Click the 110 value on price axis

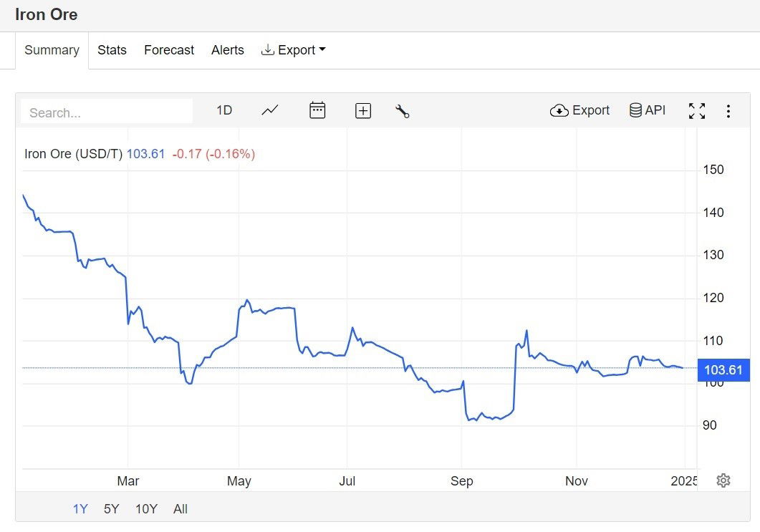point(713,341)
